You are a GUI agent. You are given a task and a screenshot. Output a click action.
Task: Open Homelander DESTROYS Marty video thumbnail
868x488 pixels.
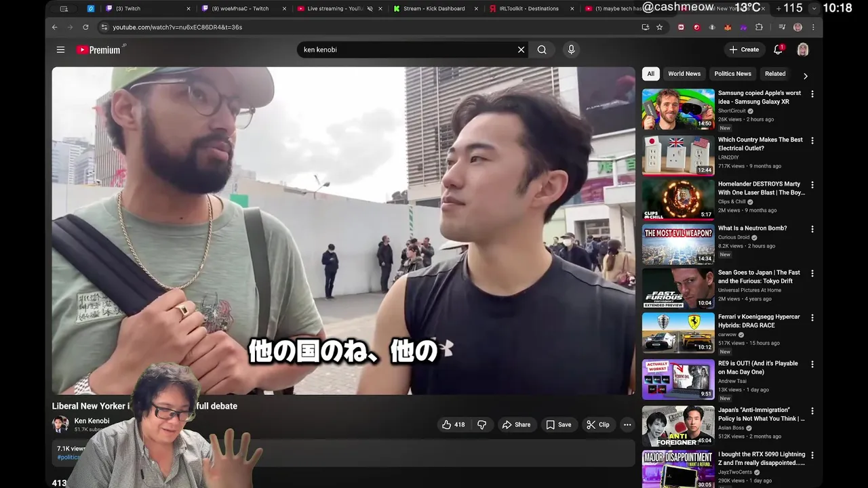678,200
